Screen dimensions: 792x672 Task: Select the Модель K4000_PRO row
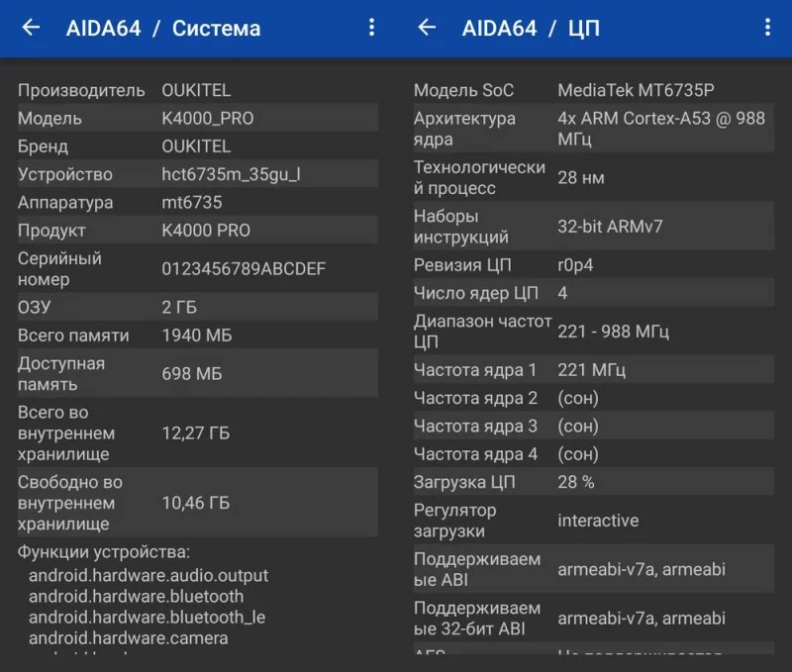[197, 118]
